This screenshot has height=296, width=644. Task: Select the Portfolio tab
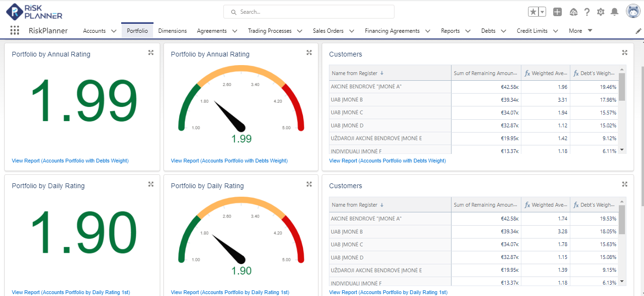[137, 31]
